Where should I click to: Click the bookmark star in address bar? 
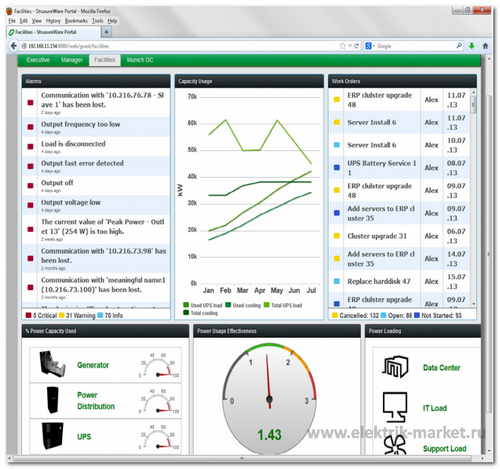click(x=342, y=46)
